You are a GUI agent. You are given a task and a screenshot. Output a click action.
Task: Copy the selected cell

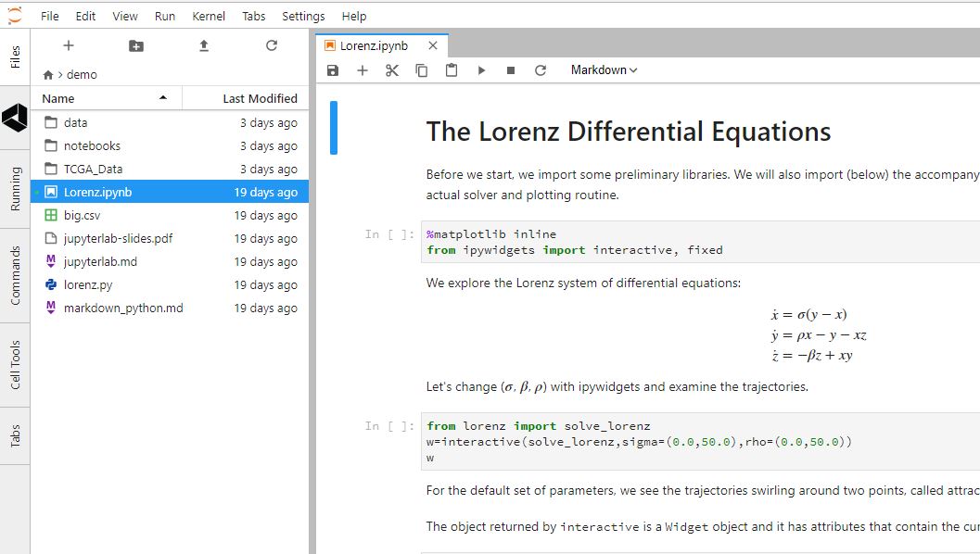[x=422, y=69]
